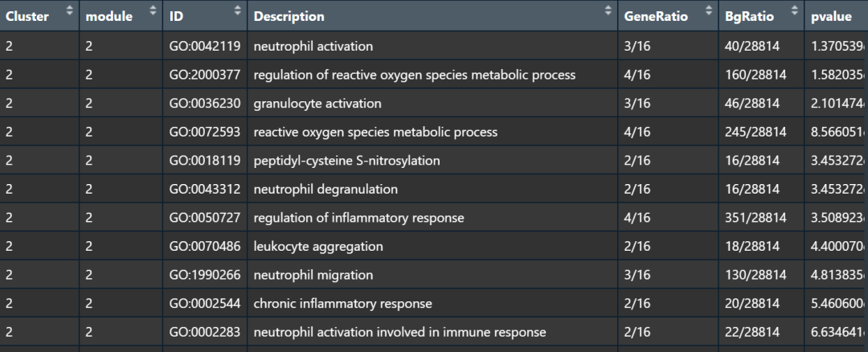Click the peptidyl-cysteine S-nitrosylation description

346,161
